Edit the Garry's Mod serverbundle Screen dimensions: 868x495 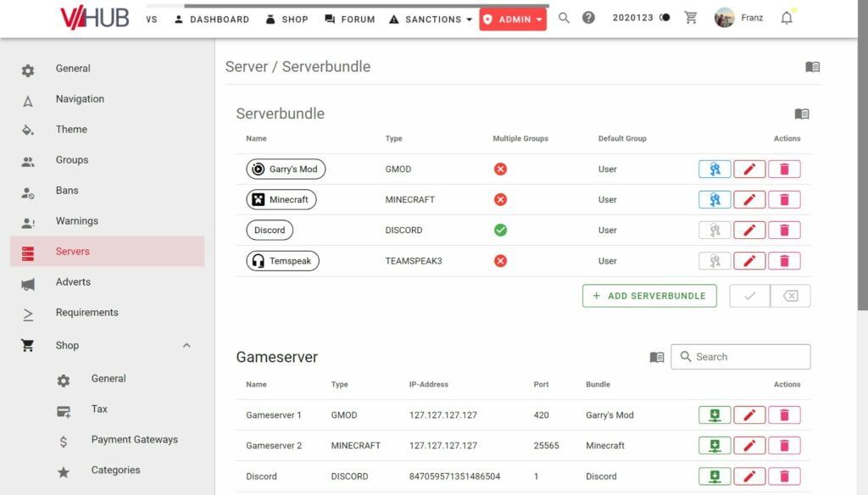coord(749,169)
